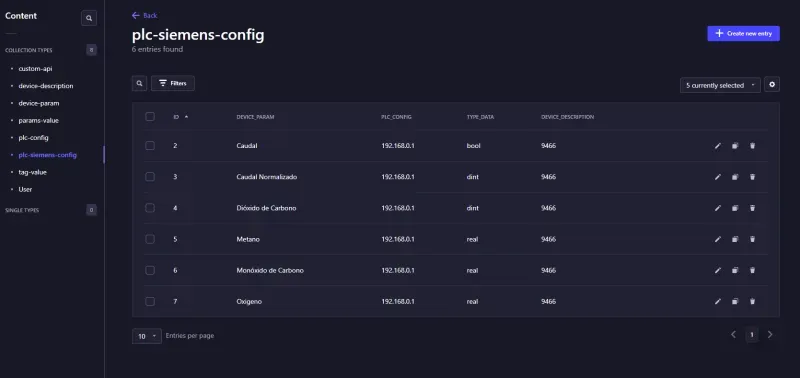
Task: Check the Metano row checkbox
Action: click(x=150, y=239)
